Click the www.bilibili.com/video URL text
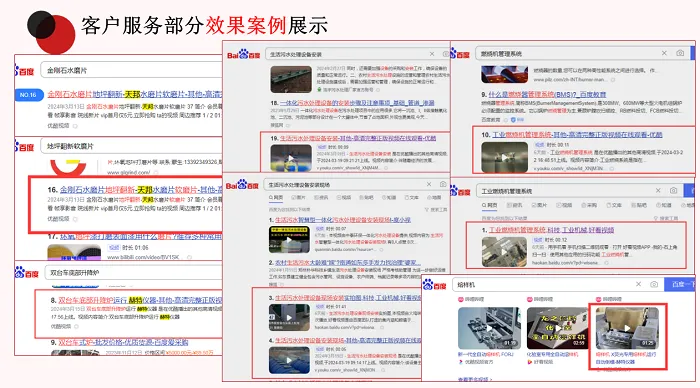 (143, 257)
